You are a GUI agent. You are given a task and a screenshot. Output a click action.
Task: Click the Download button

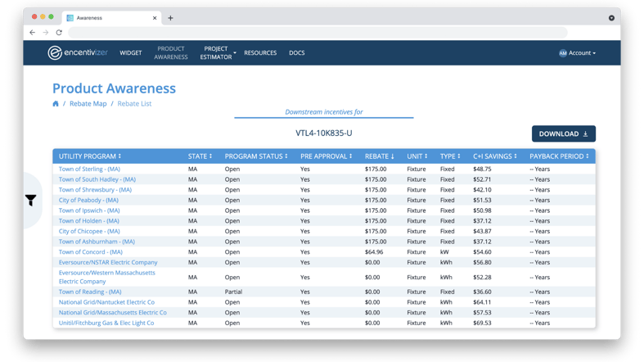point(564,133)
